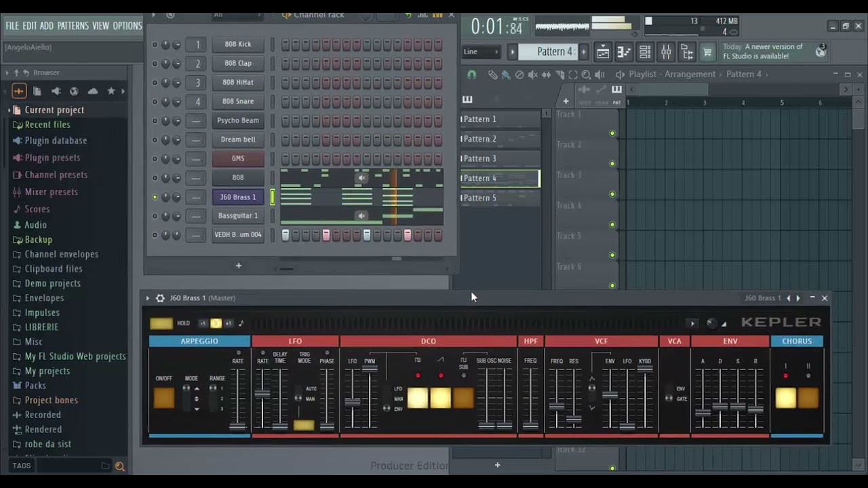868x488 pixels.
Task: Select the playlist paint brush tool
Action: click(506, 75)
